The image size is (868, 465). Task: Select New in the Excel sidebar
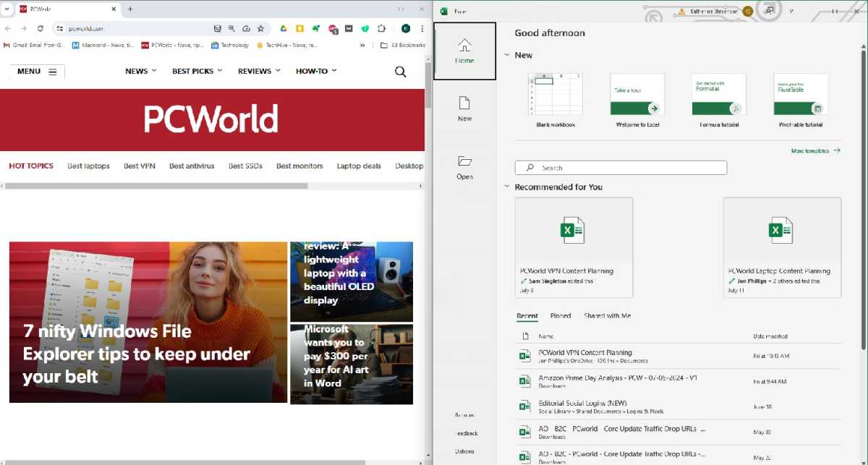coord(464,108)
